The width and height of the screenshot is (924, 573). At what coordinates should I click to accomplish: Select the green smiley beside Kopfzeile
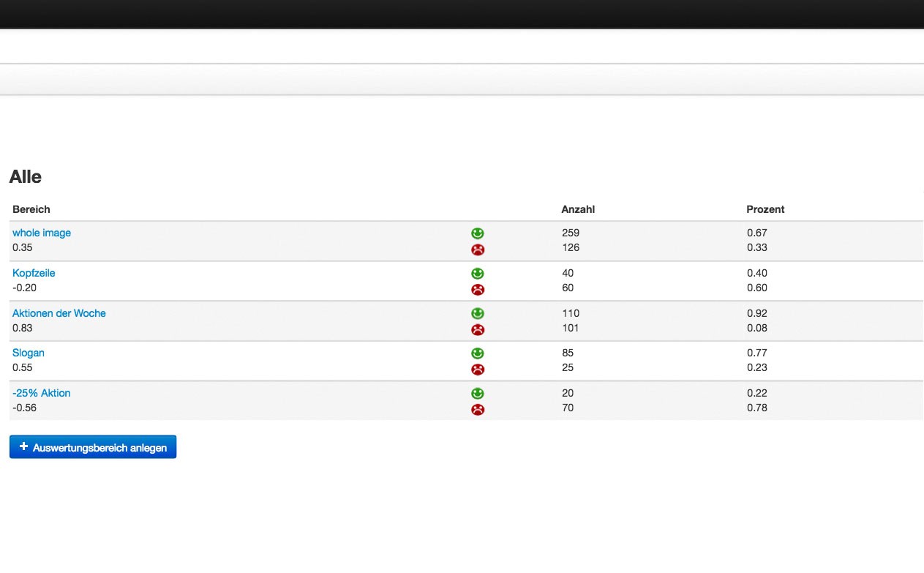(x=477, y=273)
